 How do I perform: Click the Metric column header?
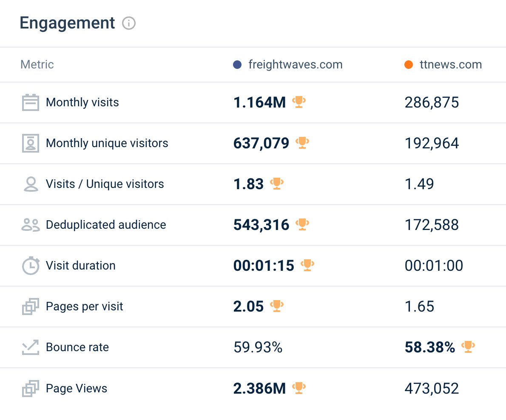coord(37,65)
